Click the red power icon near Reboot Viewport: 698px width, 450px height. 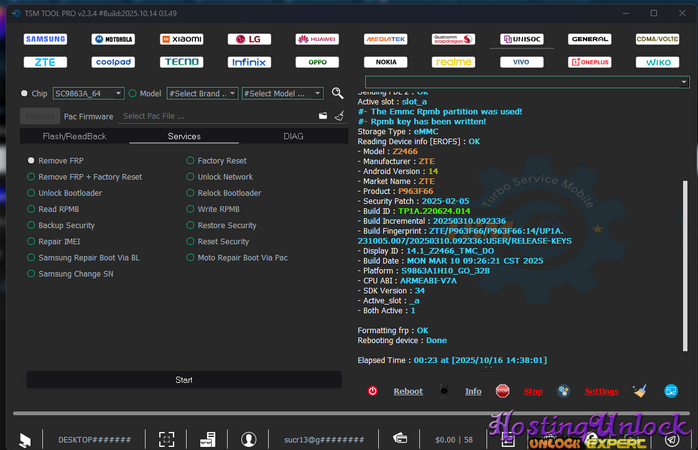(x=373, y=391)
